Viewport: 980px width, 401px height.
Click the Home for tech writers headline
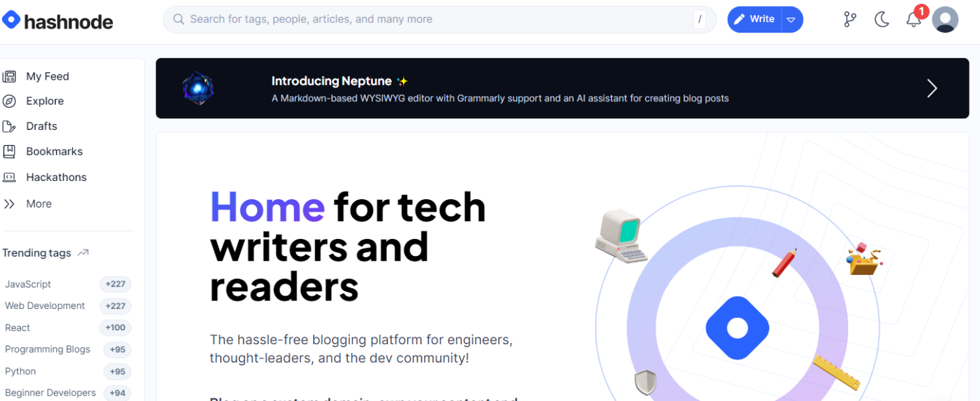(348, 247)
